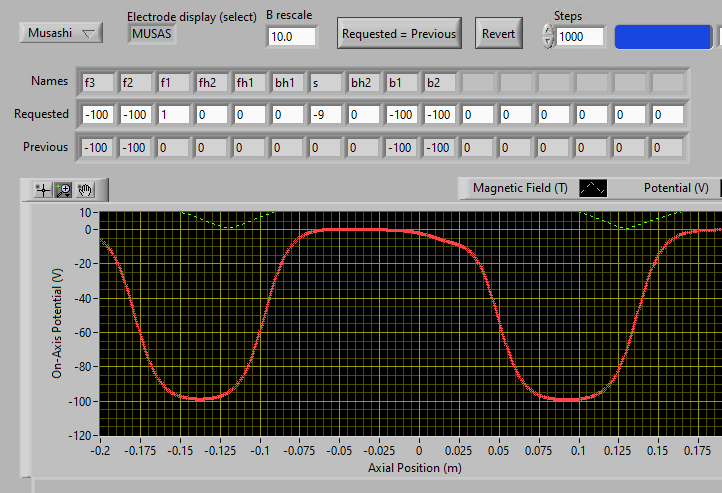The image size is (722, 493).
Task: Select the zoom magnifier tool in graph palette
Action: pyautogui.click(x=64, y=189)
